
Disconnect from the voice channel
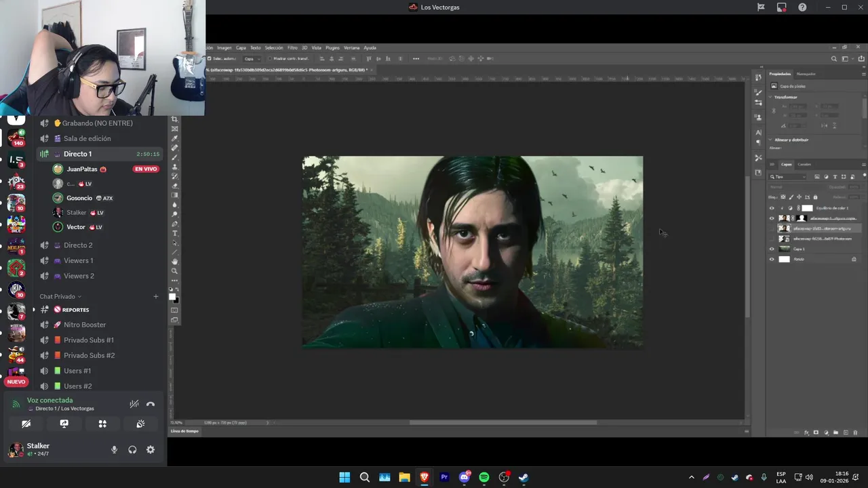click(x=151, y=404)
